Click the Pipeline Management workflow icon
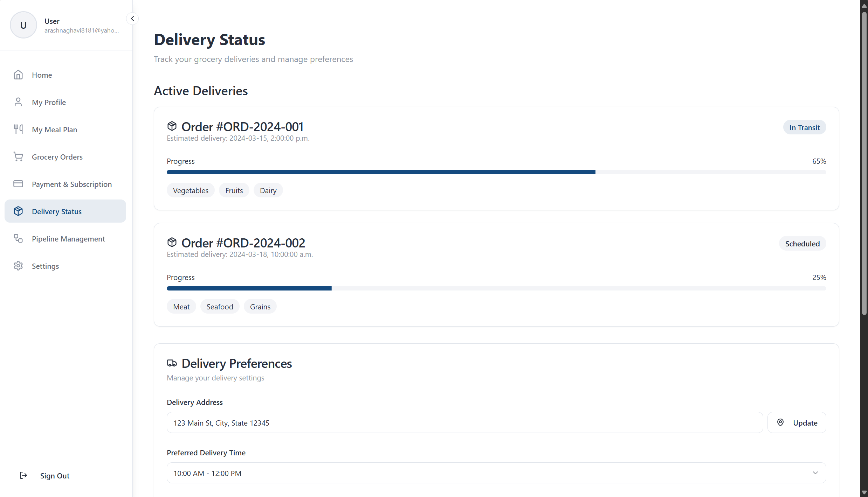 point(18,239)
